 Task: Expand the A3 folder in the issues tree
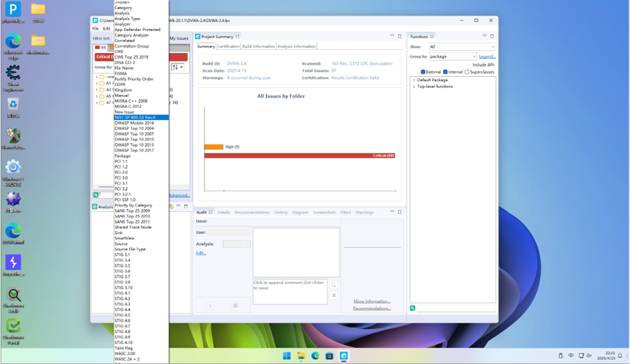pyautogui.click(x=97, y=89)
